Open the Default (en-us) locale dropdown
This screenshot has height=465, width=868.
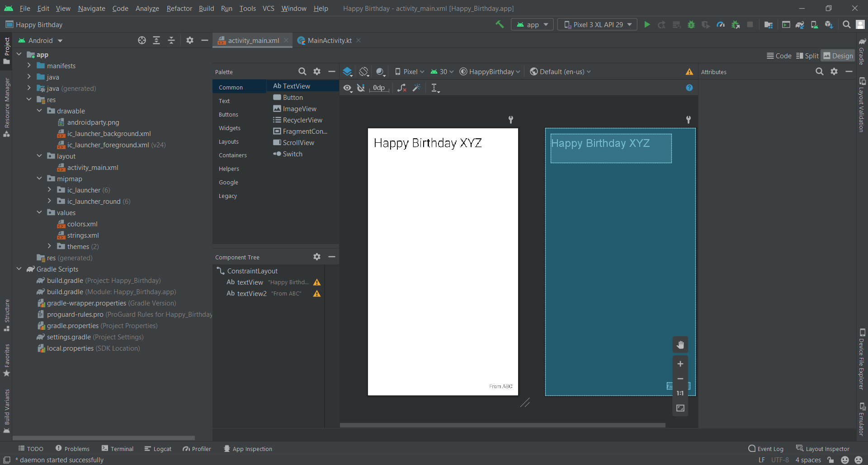pos(560,71)
